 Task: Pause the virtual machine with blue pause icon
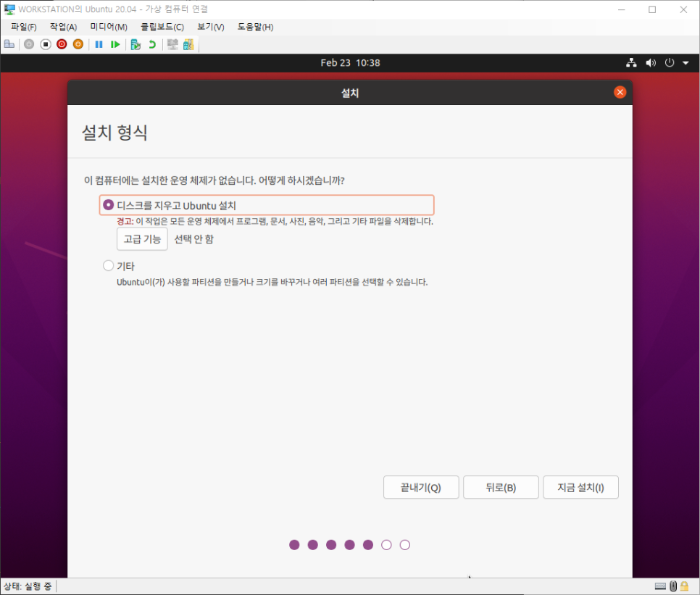(x=99, y=44)
